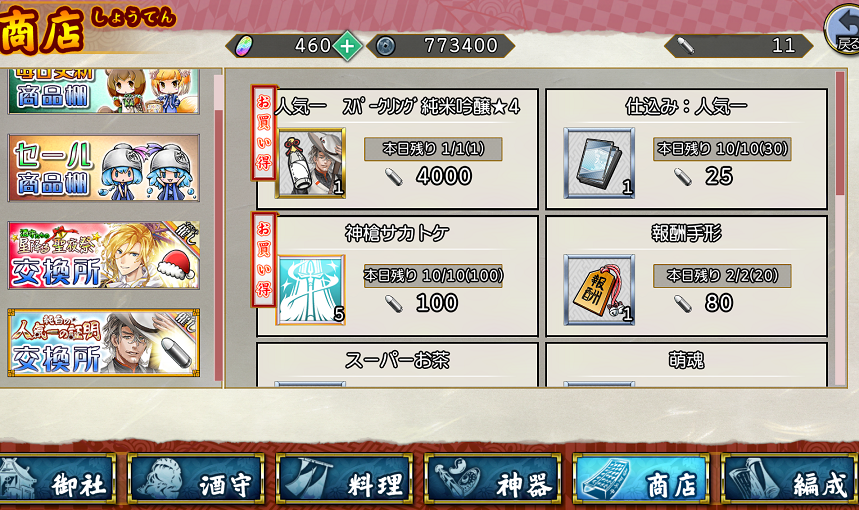Viewport: 859px width, 510px height.
Task: Open the 毎日更新 商品棚 banner
Action: click(x=104, y=91)
